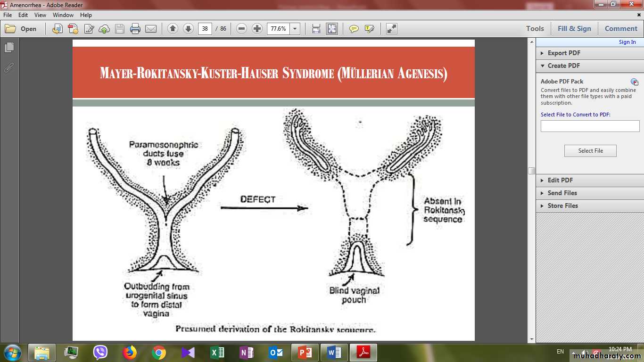This screenshot has height=362, width=644.
Task: Toggle fit one full page view
Action: pyautogui.click(x=332, y=29)
